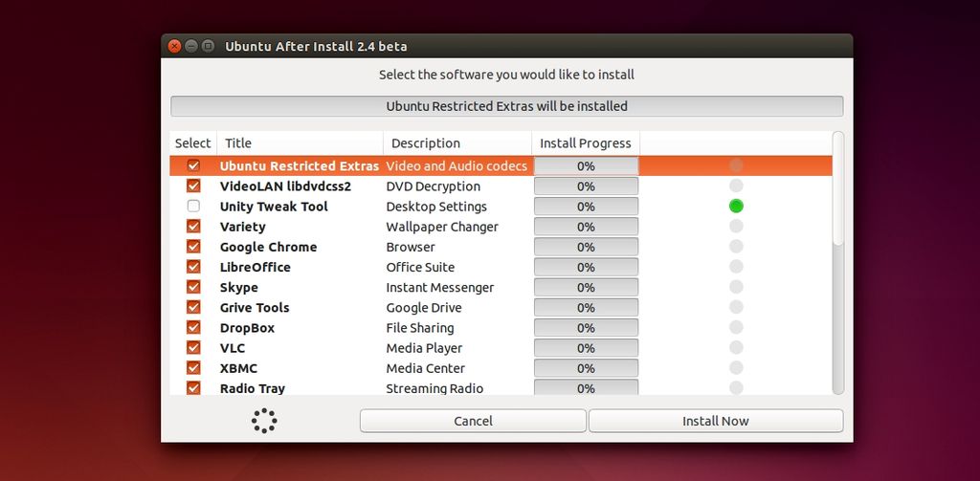Select the 'LibreOffice' row title
The image size is (980, 481).
255,267
